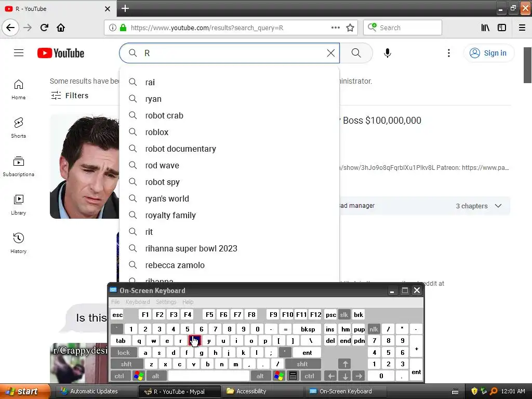Open On-Screen Keyboard Help menu
The width and height of the screenshot is (532, 399).
[x=188, y=302]
